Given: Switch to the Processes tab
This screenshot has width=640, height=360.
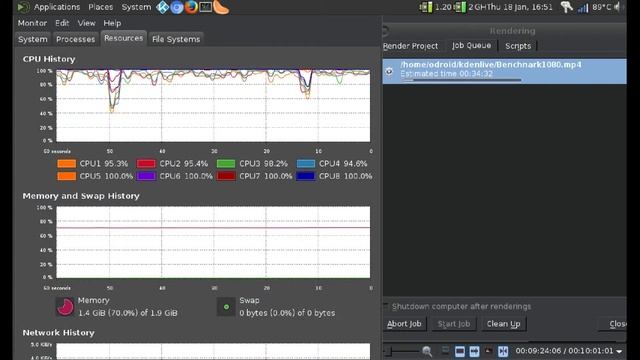Looking at the screenshot, I should click(76, 39).
